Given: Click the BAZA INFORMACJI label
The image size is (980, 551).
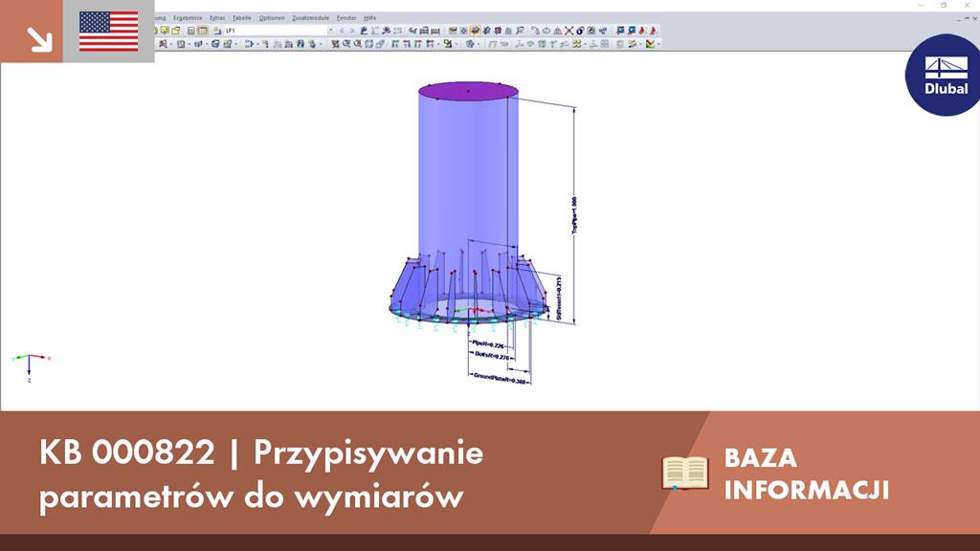Looking at the screenshot, I should click(806, 474).
